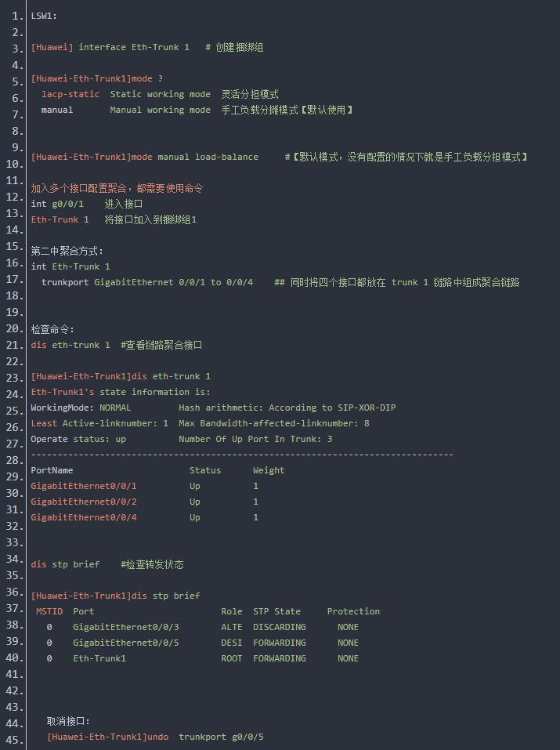Image resolution: width=560 pixels, height=750 pixels.
Task: Click the 'lacp-static' mode option
Action: [70, 94]
